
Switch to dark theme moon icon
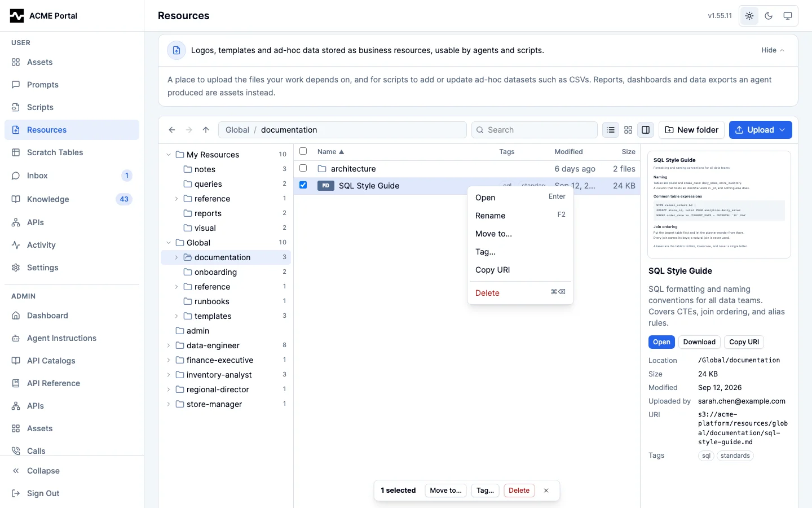[x=769, y=16]
